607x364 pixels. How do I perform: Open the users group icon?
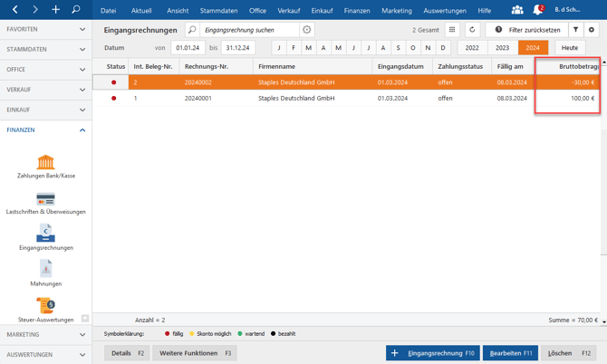tap(516, 10)
